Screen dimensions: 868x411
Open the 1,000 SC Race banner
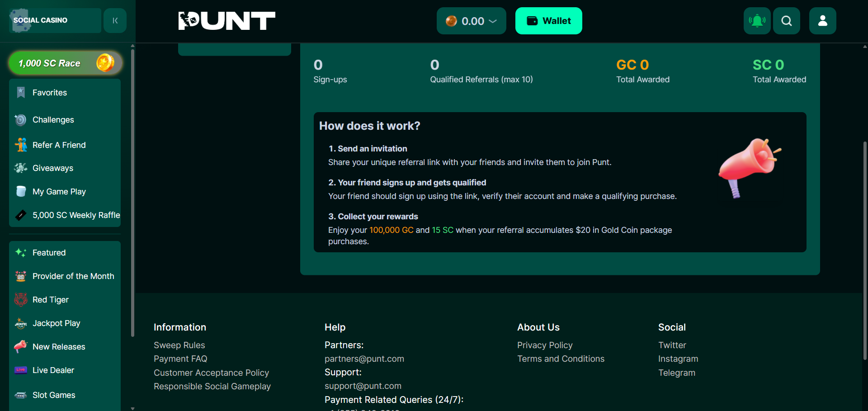click(66, 63)
